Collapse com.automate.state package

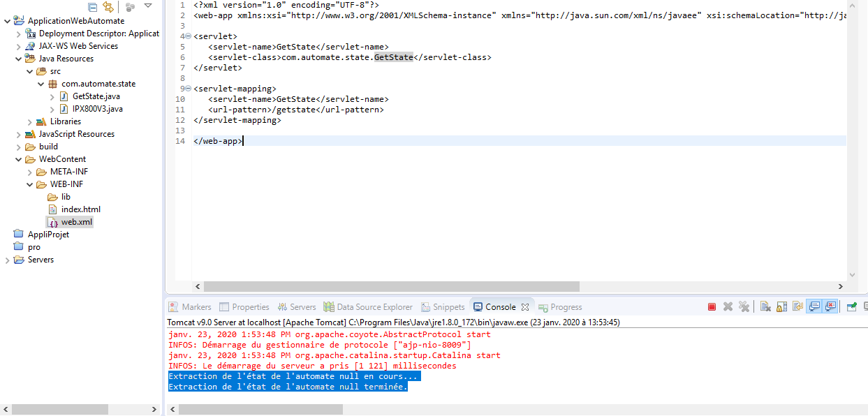(41, 84)
